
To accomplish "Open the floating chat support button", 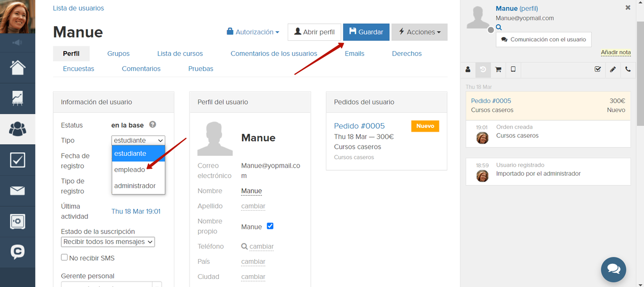I will click(613, 270).
